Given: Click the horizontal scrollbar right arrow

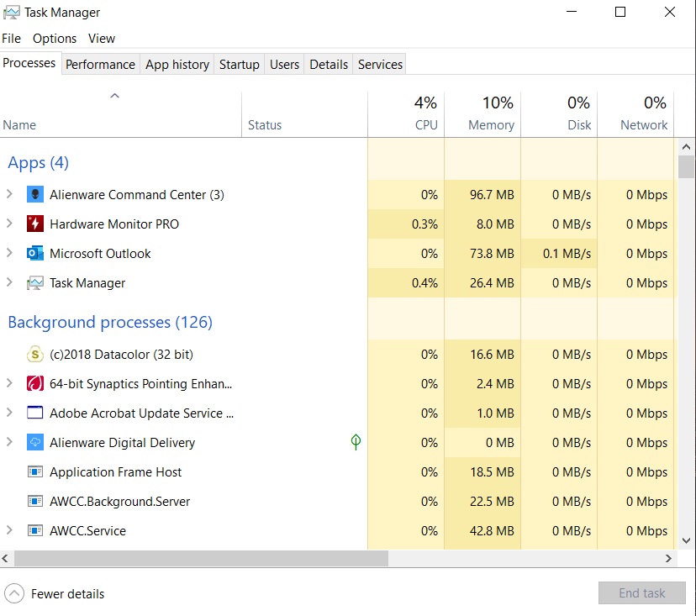Looking at the screenshot, I should pos(669,559).
